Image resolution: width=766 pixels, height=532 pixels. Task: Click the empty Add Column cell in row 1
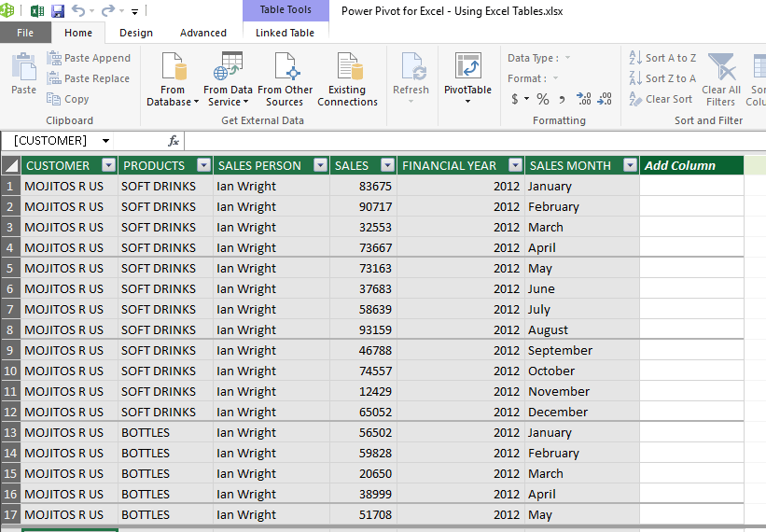tap(691, 186)
